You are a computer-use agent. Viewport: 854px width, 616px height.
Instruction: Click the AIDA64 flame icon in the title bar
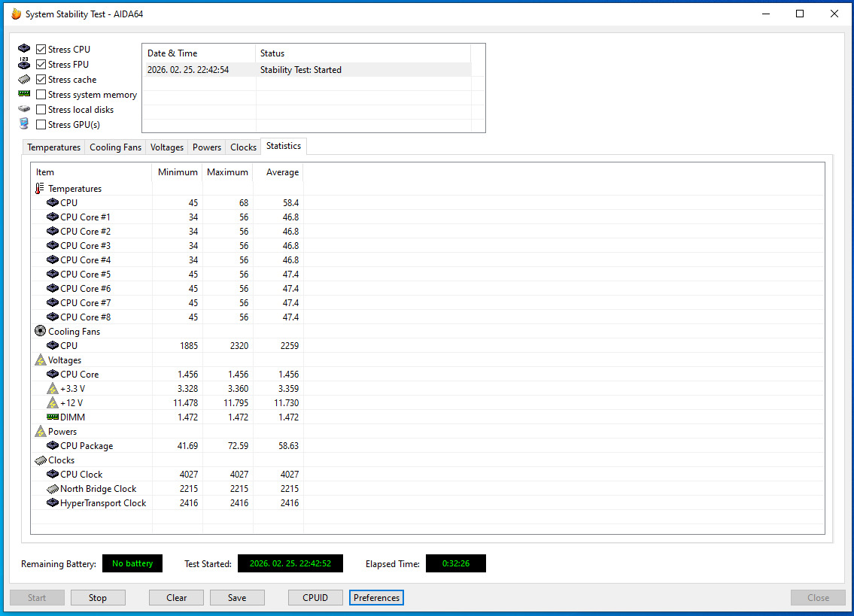point(16,14)
